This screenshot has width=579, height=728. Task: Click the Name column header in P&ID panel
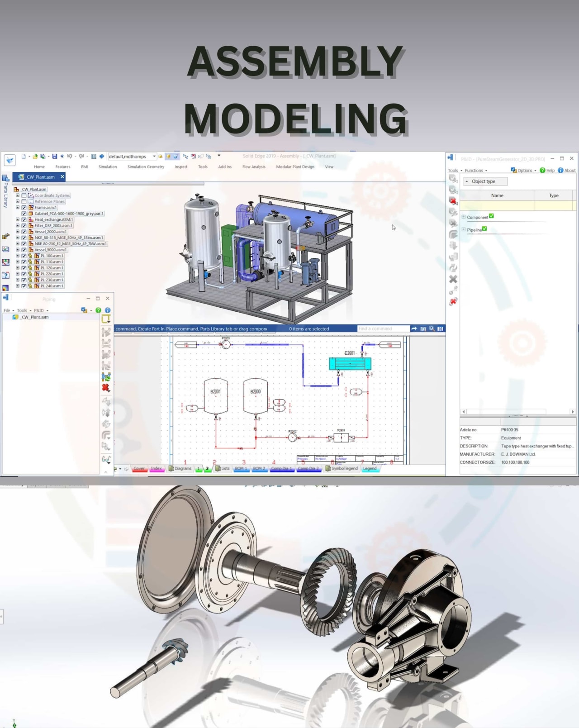coord(497,195)
